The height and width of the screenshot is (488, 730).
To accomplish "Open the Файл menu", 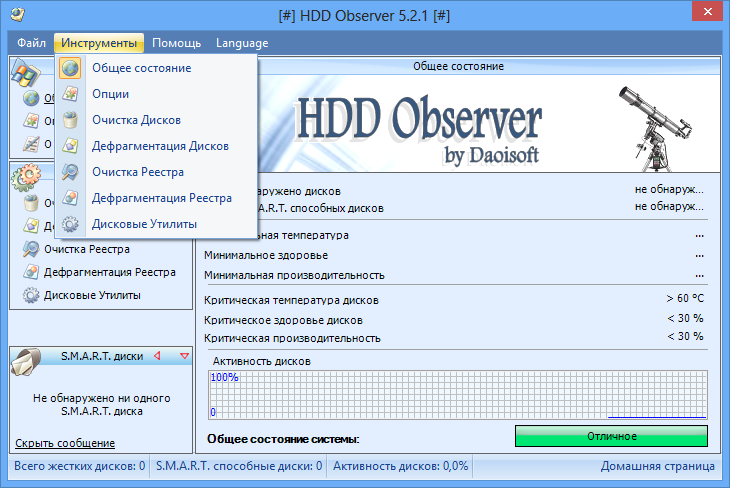I will [x=31, y=43].
